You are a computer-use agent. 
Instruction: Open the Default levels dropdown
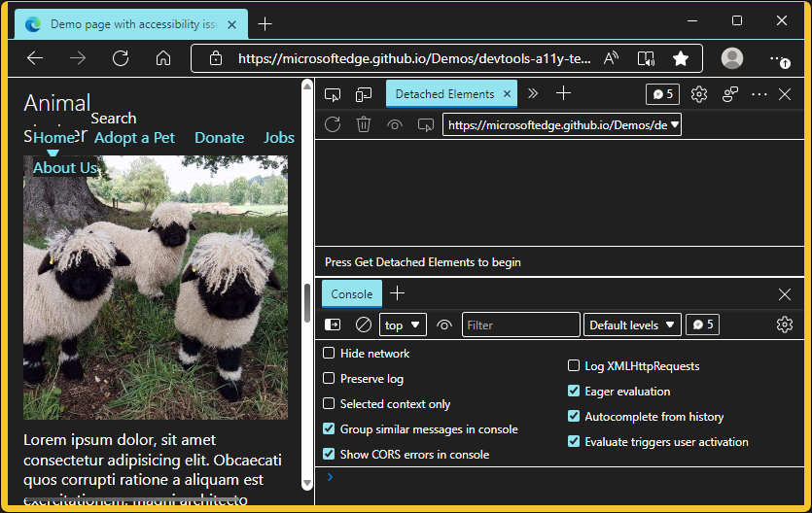click(x=632, y=325)
